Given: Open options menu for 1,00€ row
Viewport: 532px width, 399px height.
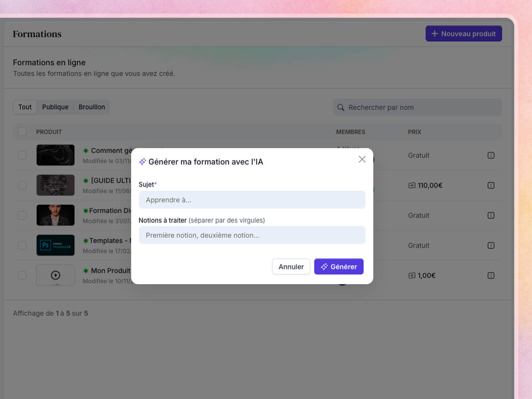Looking at the screenshot, I should pos(491,275).
